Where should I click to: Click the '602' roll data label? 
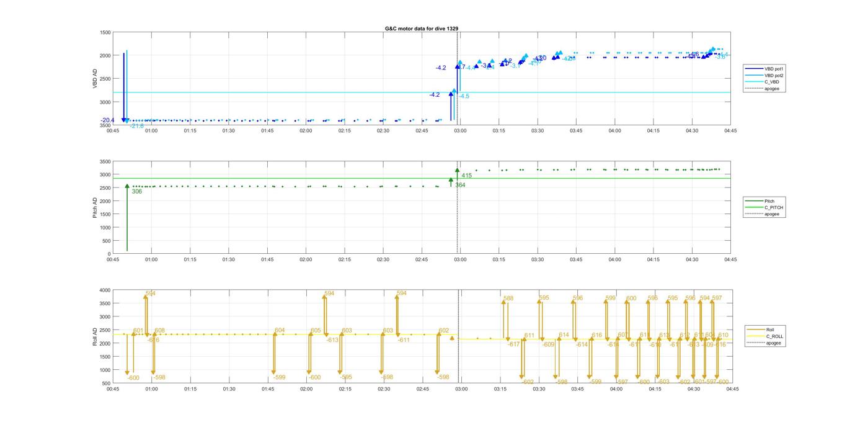pyautogui.click(x=443, y=331)
